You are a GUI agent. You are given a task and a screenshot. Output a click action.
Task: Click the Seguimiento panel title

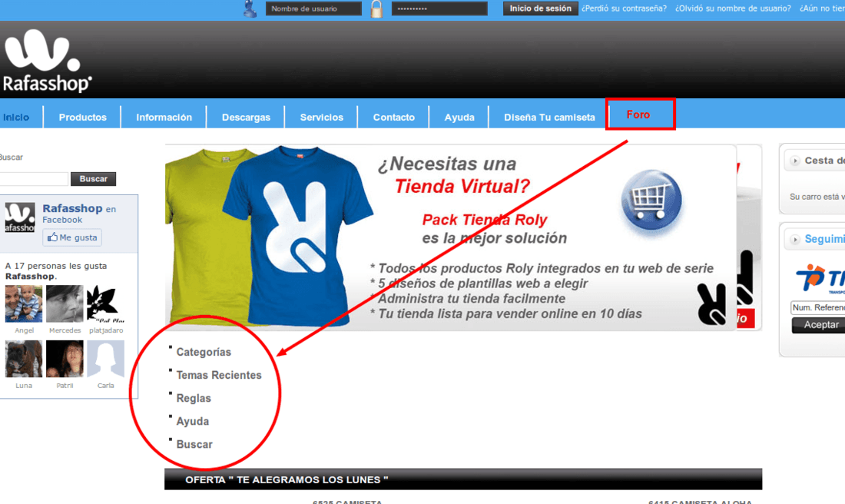(824, 240)
